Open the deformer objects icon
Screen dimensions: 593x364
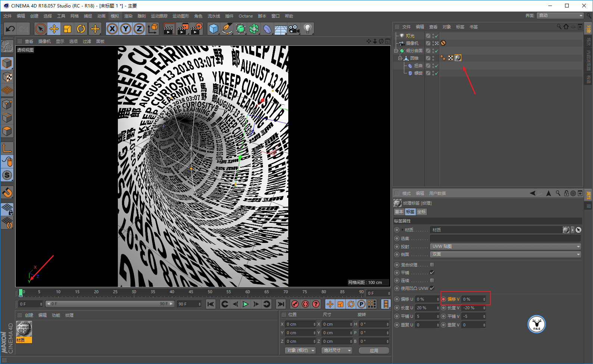pos(267,29)
